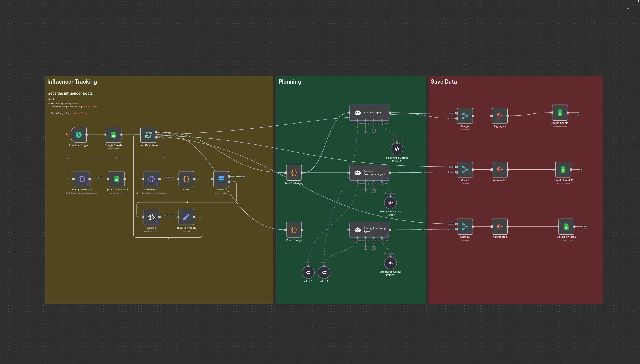Open the Aggregate2 node
The image size is (640, 364).
click(500, 227)
